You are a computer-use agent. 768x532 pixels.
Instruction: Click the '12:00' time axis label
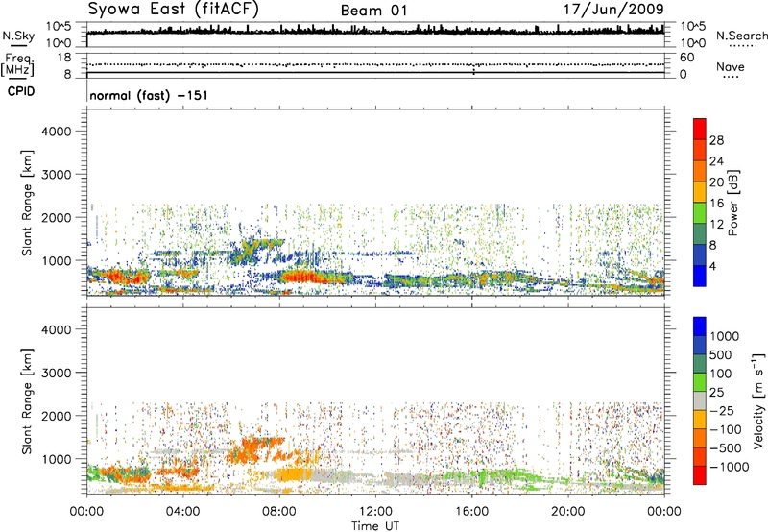(x=375, y=512)
